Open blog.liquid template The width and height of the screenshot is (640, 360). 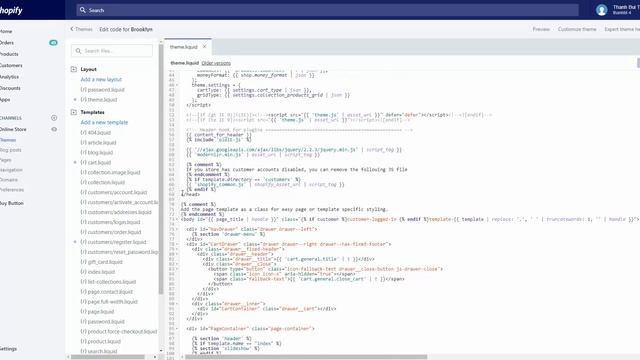pos(97,153)
